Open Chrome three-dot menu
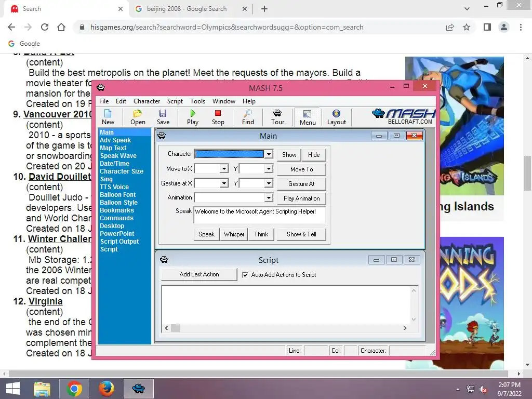Screen dimensions: 532x399 click(x=521, y=27)
